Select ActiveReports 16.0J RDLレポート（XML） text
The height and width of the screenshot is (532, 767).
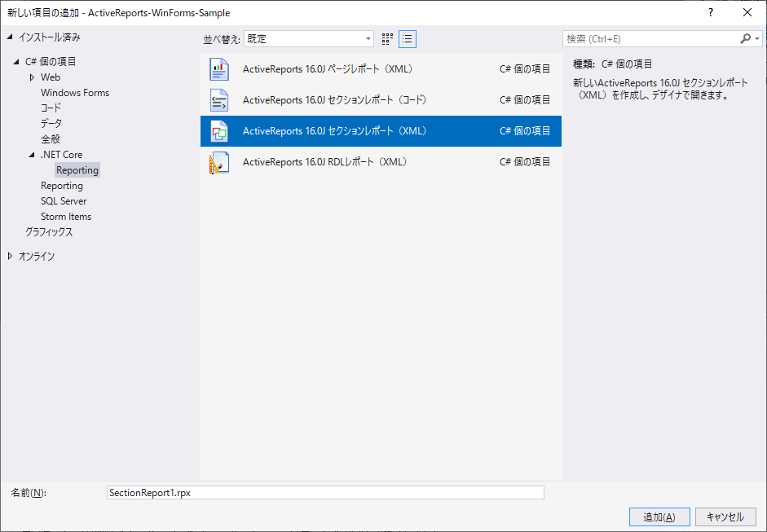coord(324,162)
